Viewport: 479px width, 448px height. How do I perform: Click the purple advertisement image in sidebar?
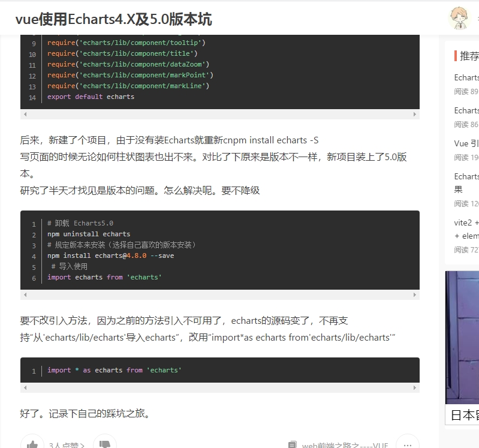point(462,338)
